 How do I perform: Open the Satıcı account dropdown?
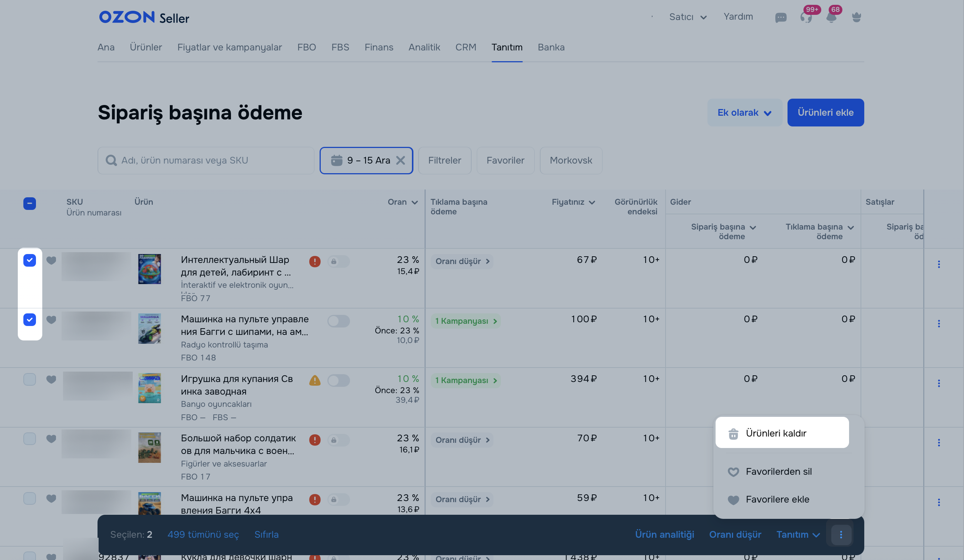687,17
